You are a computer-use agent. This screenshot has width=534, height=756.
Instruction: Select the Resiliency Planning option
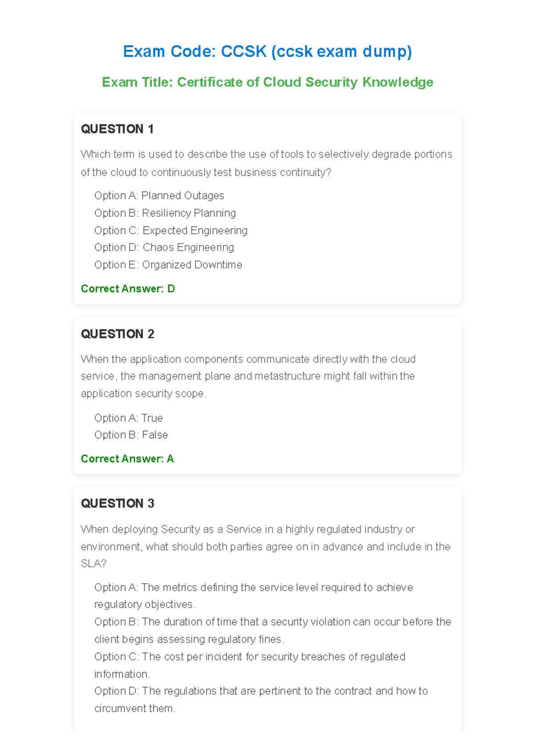coord(165,213)
